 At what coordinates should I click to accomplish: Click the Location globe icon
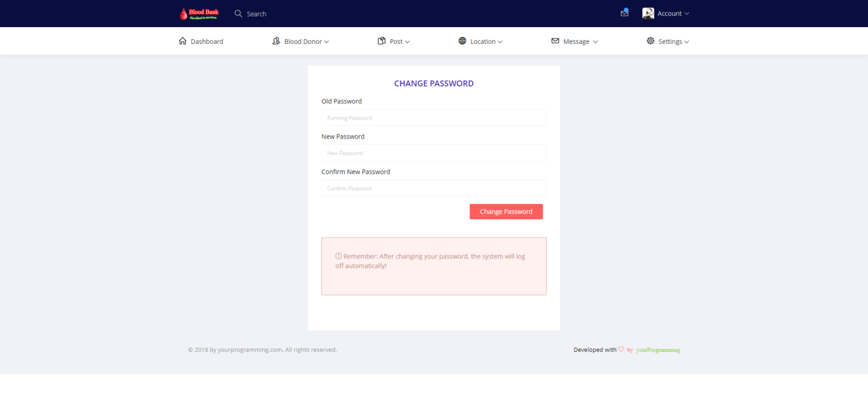[x=462, y=41]
